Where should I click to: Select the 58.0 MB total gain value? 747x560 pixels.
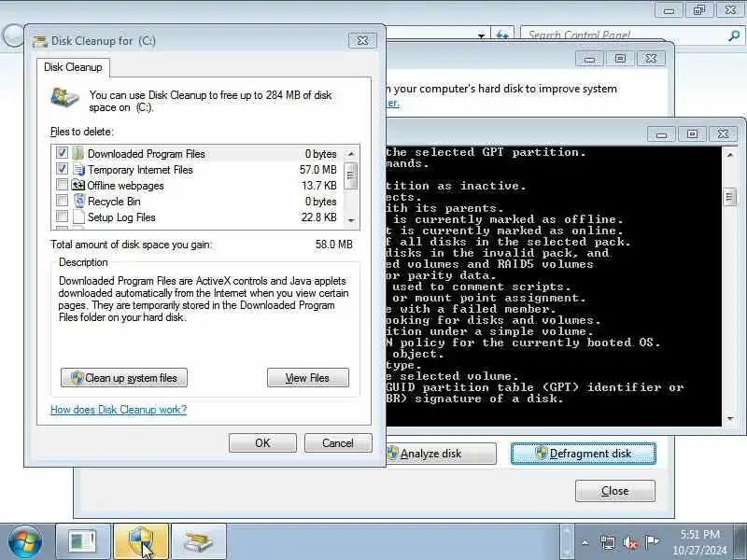point(334,245)
